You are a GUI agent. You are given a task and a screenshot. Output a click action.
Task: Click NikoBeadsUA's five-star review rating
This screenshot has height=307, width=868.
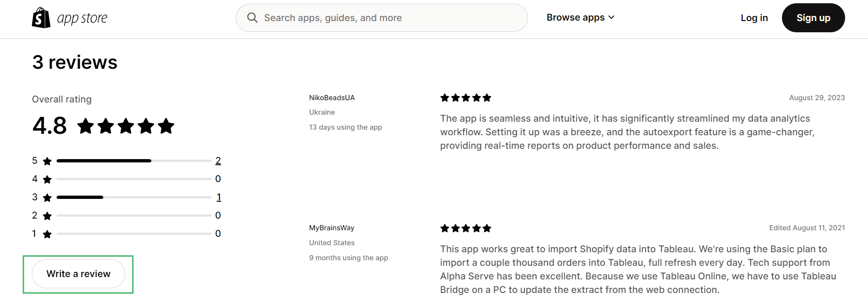point(466,98)
